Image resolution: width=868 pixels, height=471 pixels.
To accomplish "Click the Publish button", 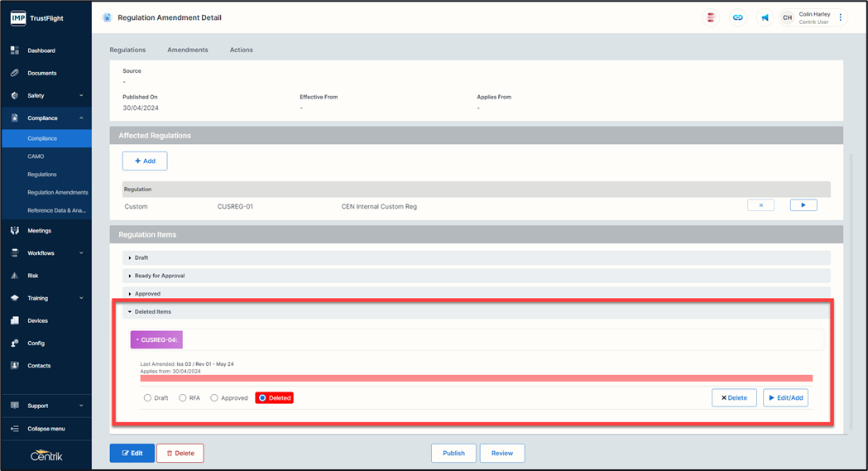I will click(453, 453).
